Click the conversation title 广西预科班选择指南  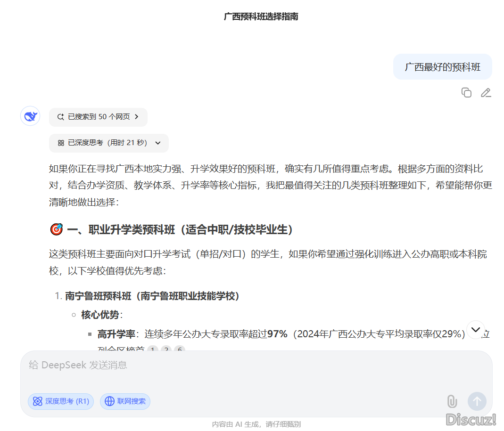coord(261,16)
